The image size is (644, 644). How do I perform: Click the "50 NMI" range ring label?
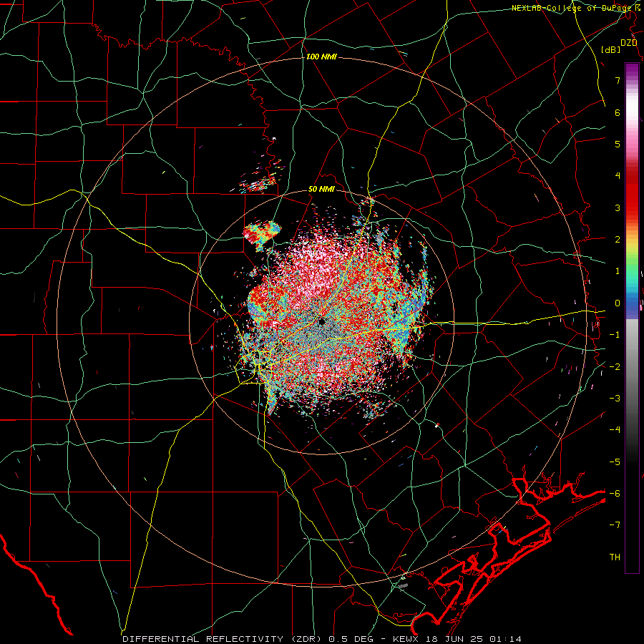(321, 190)
